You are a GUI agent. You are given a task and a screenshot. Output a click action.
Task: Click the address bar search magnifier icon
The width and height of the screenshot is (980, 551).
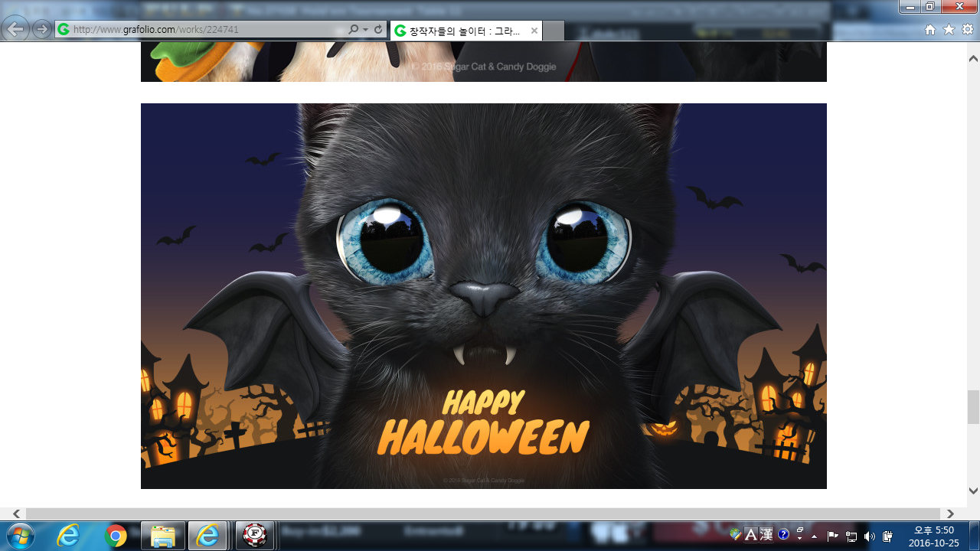pos(353,30)
